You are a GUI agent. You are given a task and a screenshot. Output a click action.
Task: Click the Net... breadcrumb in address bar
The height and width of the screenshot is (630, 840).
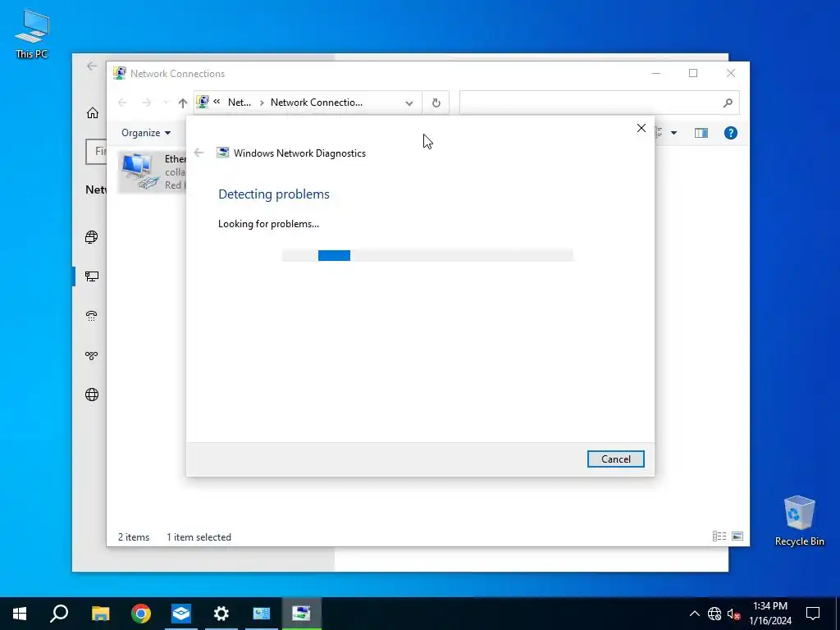coord(240,103)
